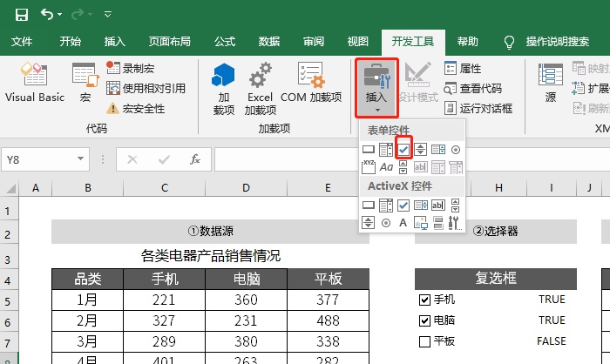Select the form control Spin Button icon
610x364 pixels.
421,149
